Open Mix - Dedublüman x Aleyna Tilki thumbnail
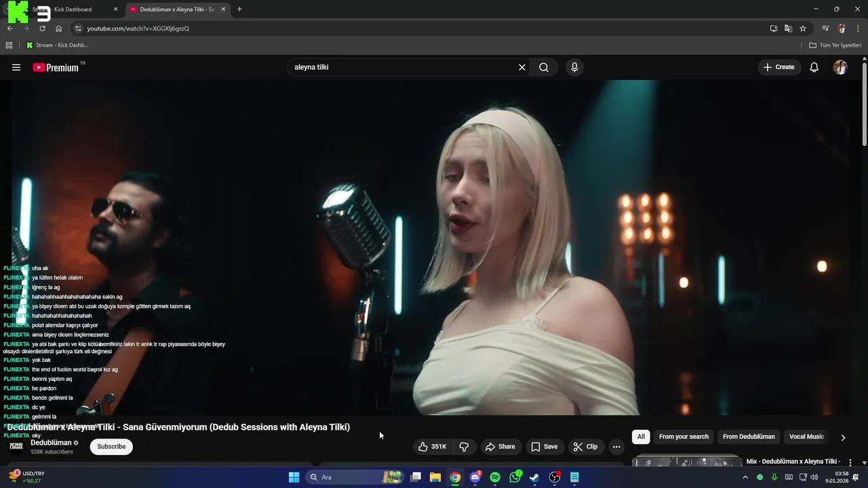Image resolution: width=868 pixels, height=488 pixels. pyautogui.click(x=686, y=461)
